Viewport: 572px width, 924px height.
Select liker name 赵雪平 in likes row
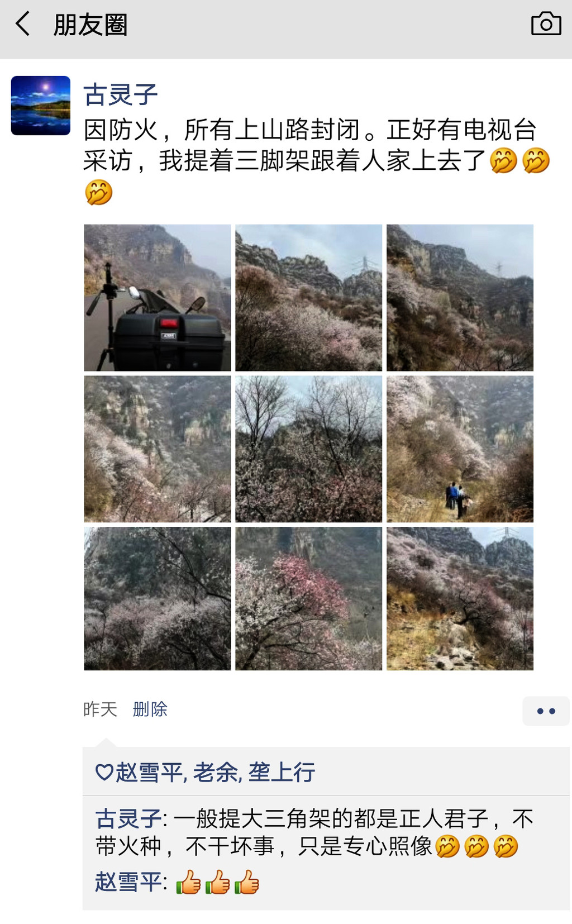point(150,773)
